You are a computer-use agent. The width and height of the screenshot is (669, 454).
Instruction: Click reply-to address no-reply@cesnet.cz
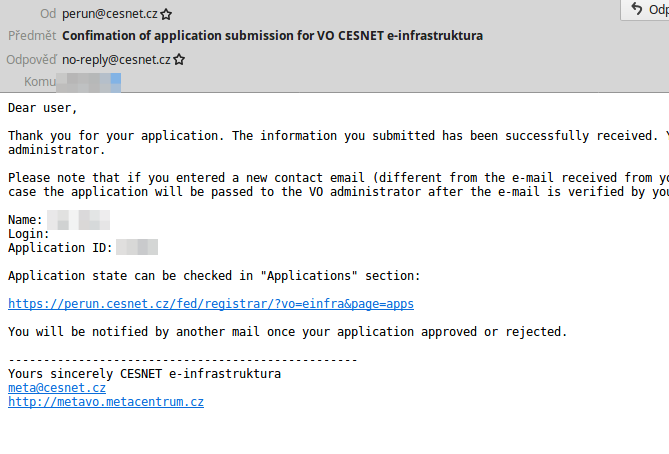pos(116,59)
